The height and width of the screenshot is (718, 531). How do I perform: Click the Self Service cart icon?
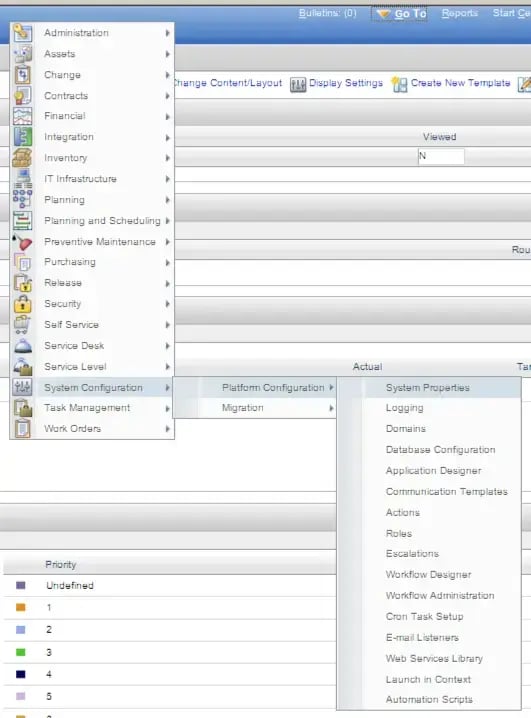(22, 325)
